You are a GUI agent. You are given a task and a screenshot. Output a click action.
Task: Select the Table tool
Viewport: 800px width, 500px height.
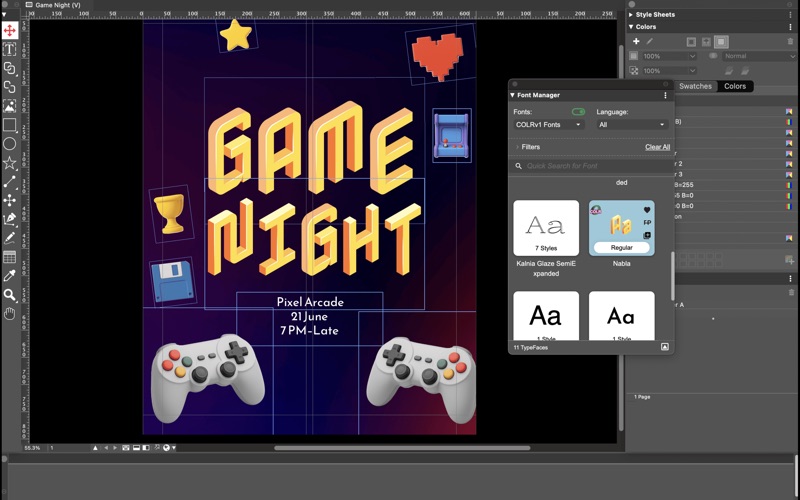pyautogui.click(x=10, y=257)
